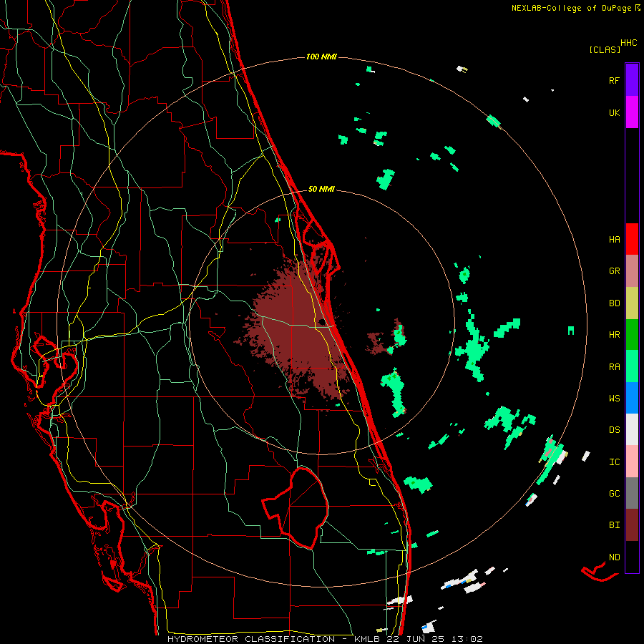The image size is (644, 644).
Task: Click the UK magenta legend swatch
Action: (x=632, y=112)
